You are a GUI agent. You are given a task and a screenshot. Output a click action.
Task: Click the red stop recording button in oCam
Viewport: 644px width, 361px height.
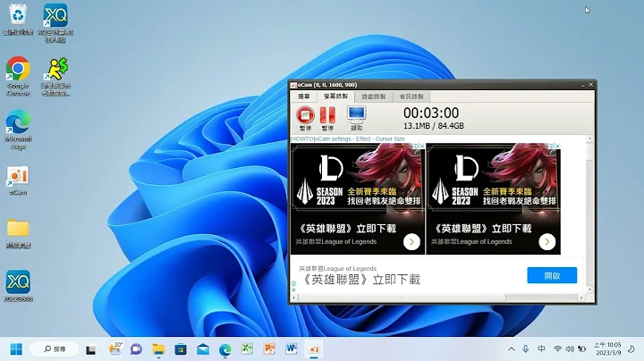pyautogui.click(x=305, y=115)
